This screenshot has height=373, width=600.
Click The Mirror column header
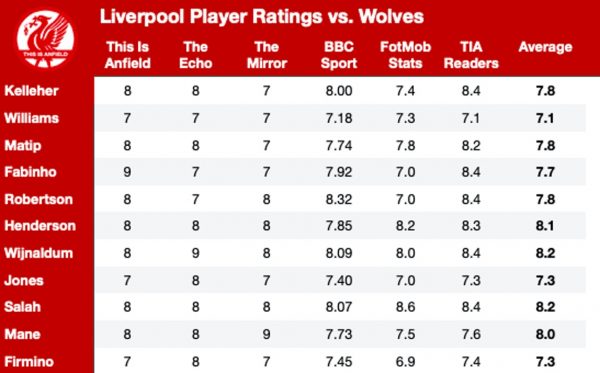267,55
